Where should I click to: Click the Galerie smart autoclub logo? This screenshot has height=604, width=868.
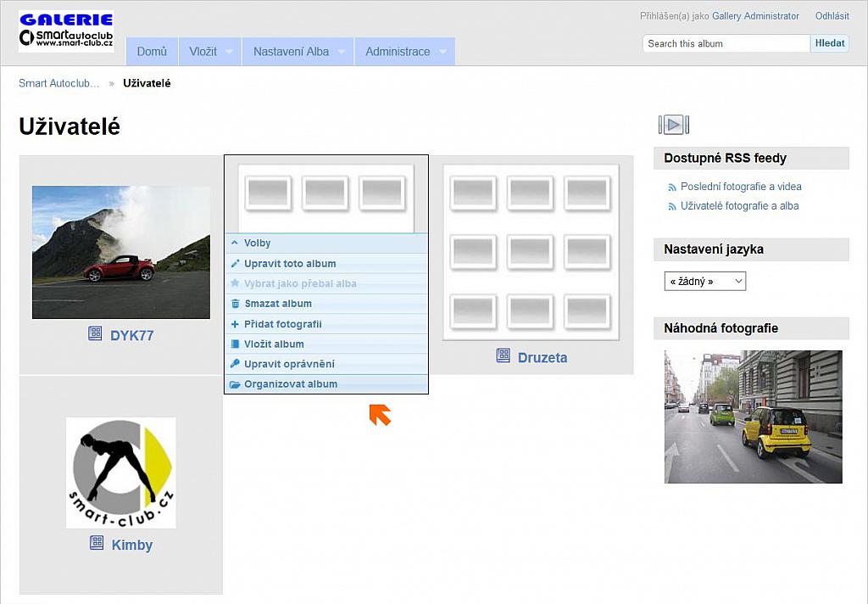pos(66,31)
